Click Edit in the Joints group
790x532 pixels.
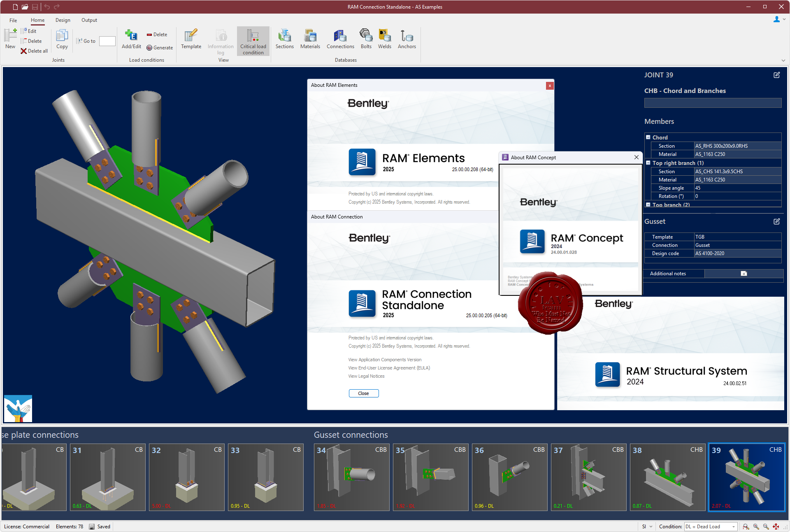click(29, 31)
